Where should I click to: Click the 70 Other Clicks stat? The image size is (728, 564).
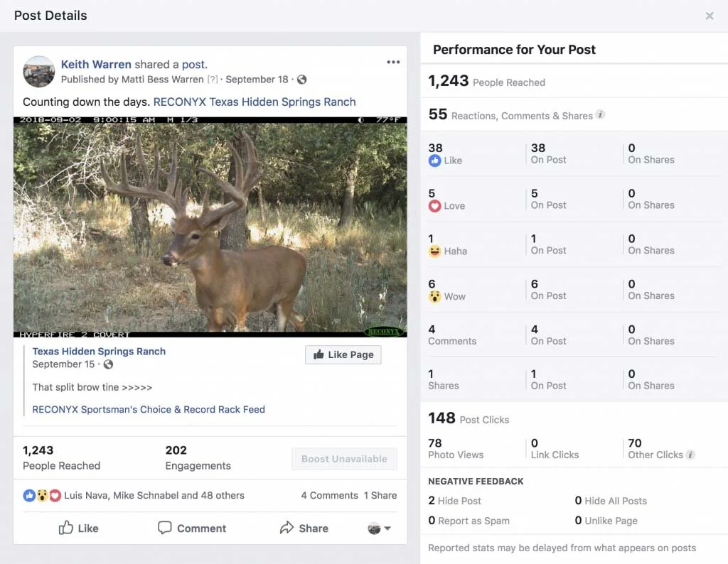point(655,448)
